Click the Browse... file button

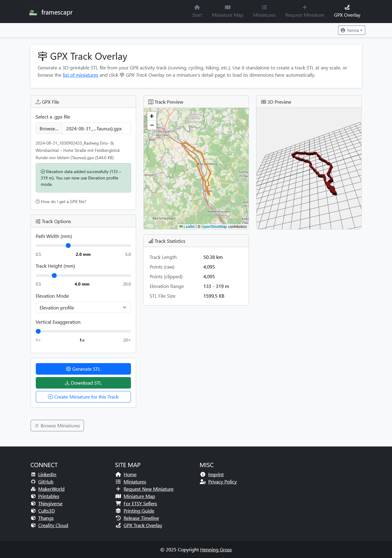(49, 129)
